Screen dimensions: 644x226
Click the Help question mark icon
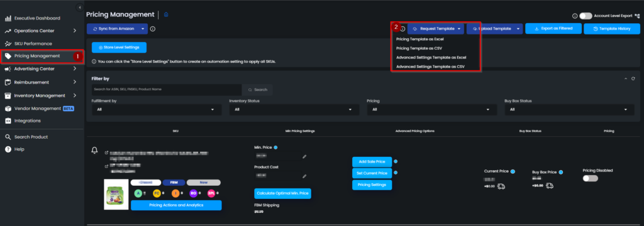pyautogui.click(x=8, y=149)
